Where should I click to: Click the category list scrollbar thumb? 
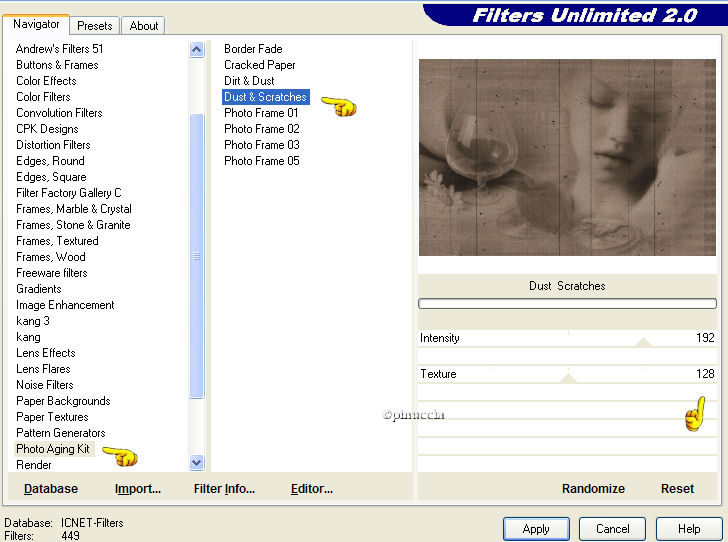point(197,256)
